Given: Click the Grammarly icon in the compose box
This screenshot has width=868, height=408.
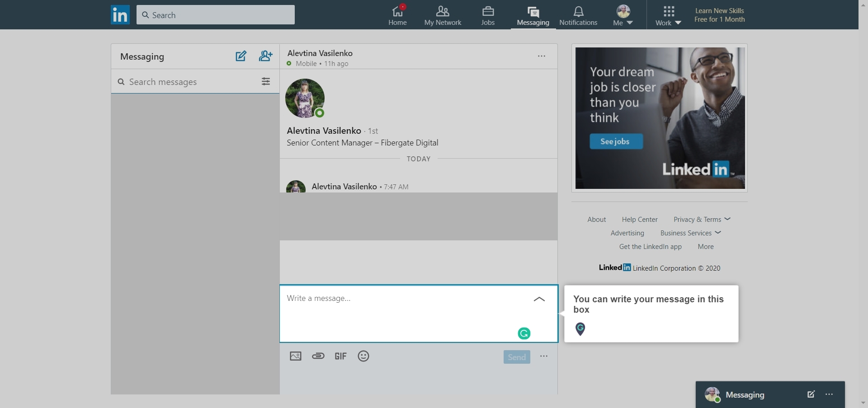Looking at the screenshot, I should click(x=524, y=333).
